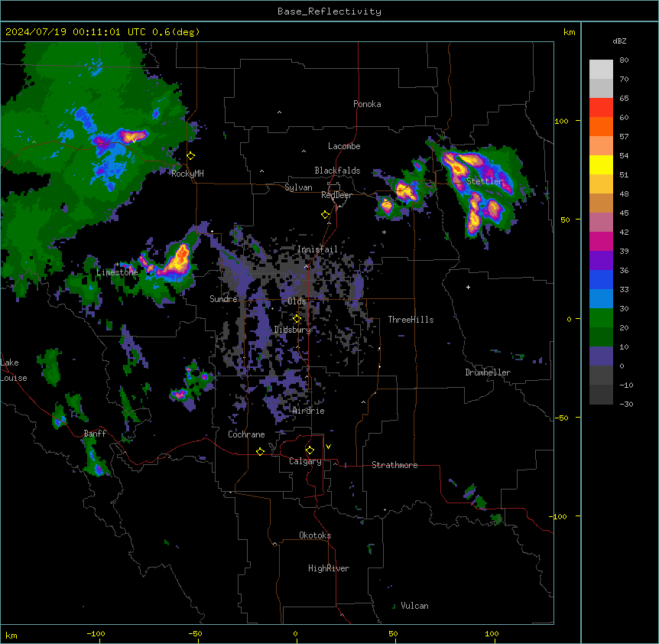Click the yellow diamond marker above Calgary label
Image resolution: width=659 pixels, height=644 pixels.
[310, 450]
